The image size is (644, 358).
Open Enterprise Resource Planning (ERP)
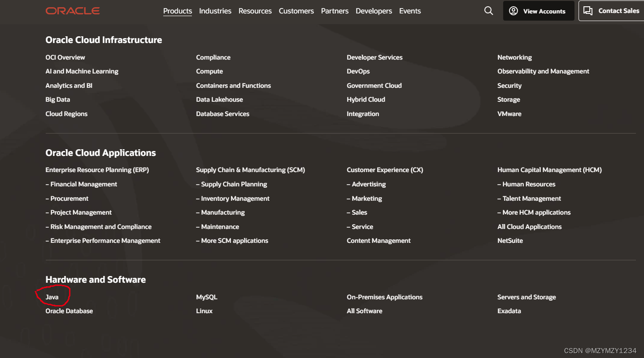[97, 170]
